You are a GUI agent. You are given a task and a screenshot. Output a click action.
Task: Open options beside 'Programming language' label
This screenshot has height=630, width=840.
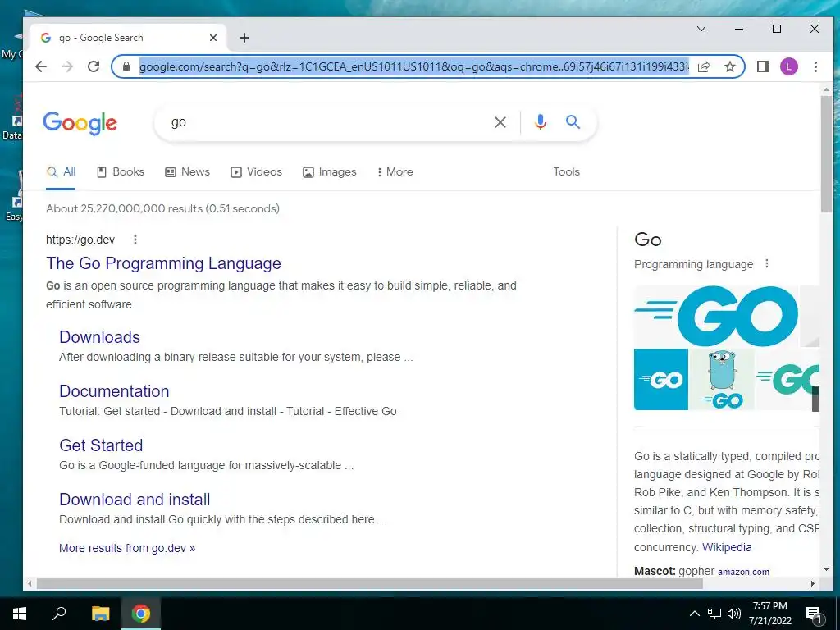tap(767, 263)
